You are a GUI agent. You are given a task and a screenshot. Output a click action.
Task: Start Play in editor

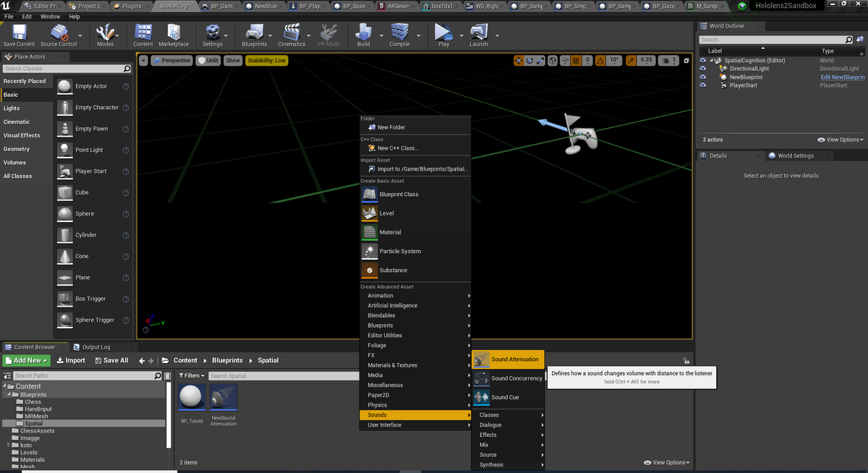443,35
